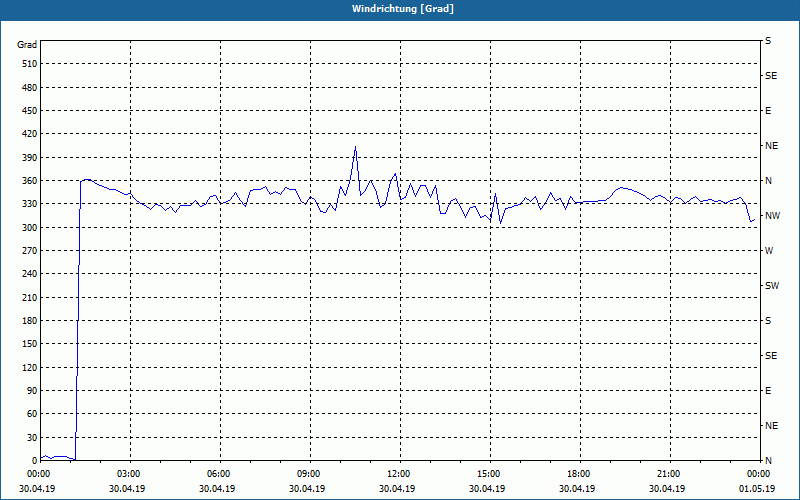This screenshot has height=500, width=800.
Task: Select the 120 value on the degree axis
Action: pos(30,367)
